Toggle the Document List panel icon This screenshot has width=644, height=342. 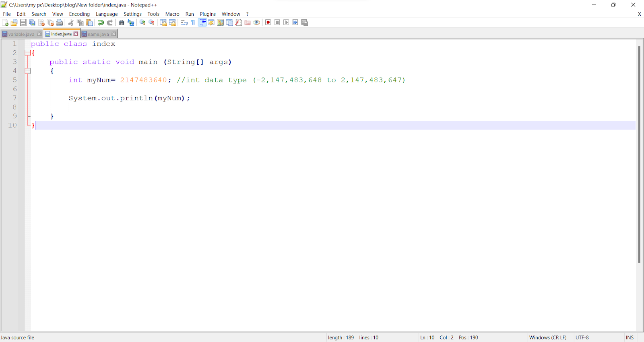(229, 23)
